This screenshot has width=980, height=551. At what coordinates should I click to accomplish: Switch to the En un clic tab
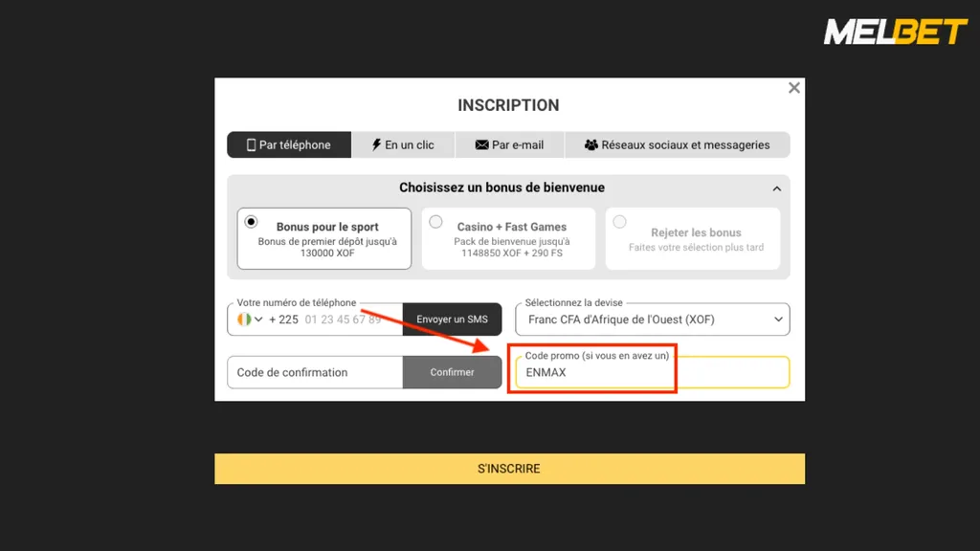[404, 144]
